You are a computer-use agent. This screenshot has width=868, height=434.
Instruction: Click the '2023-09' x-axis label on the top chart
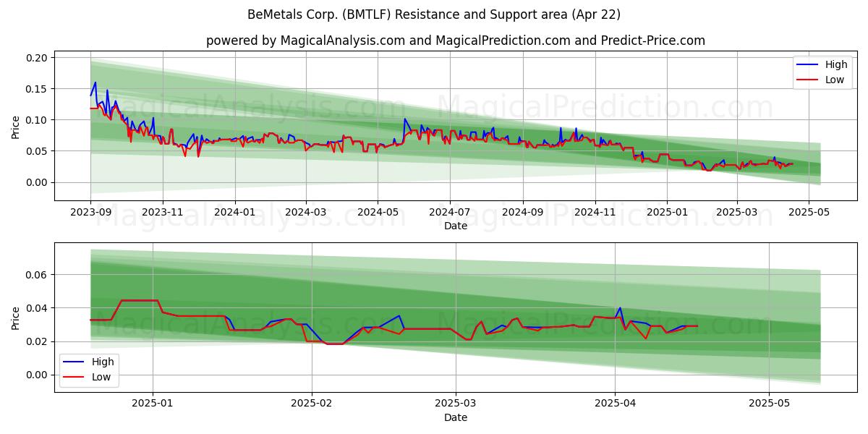(90, 213)
